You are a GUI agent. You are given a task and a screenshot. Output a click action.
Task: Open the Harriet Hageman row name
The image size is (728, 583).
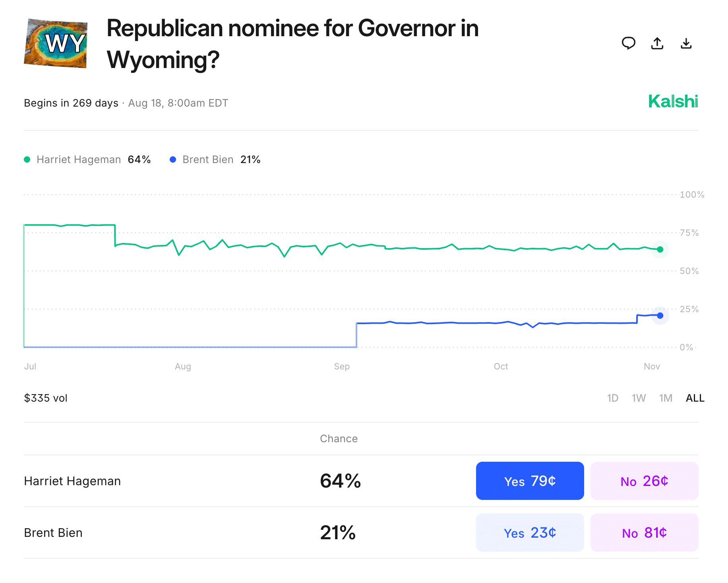click(72, 481)
